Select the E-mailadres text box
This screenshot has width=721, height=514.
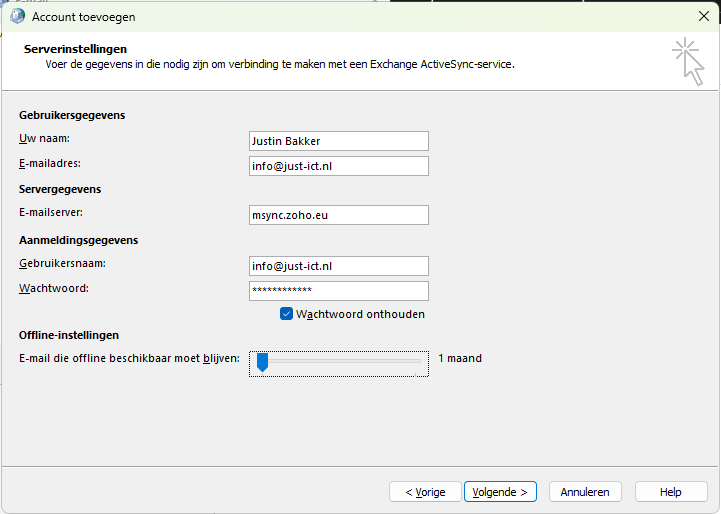338,166
